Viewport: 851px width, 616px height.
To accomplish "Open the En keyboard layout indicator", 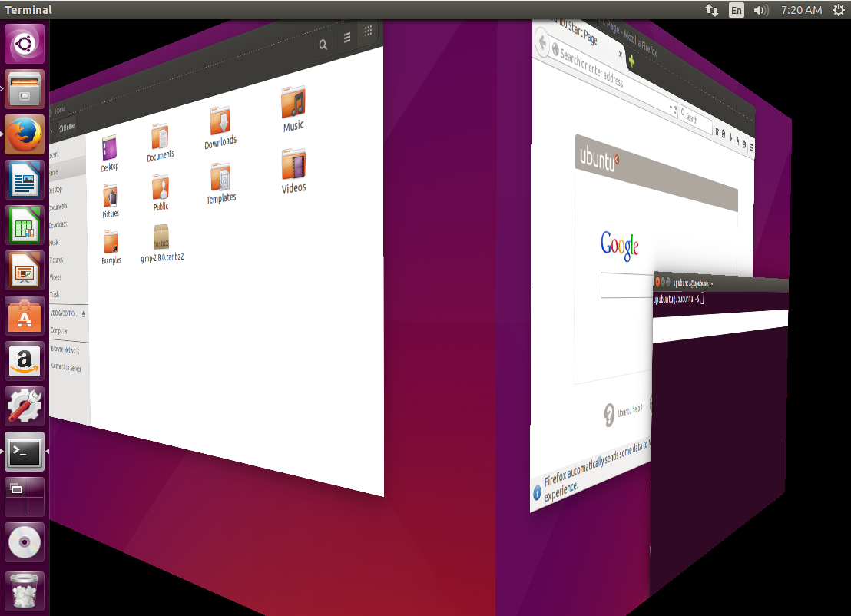I will point(736,10).
